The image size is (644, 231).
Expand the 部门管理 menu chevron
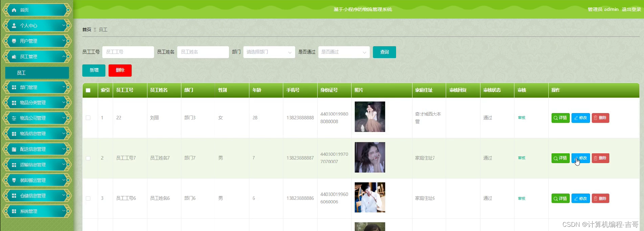[x=64, y=87]
